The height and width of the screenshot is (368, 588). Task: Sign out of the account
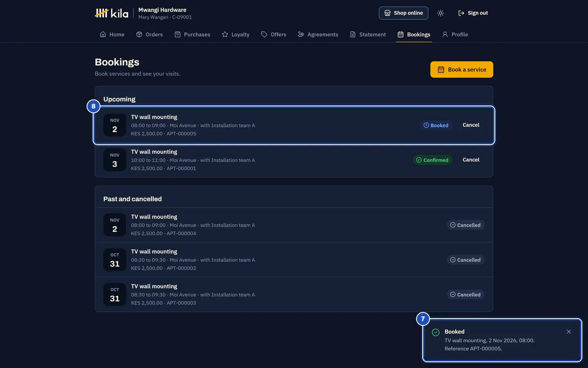tap(473, 13)
